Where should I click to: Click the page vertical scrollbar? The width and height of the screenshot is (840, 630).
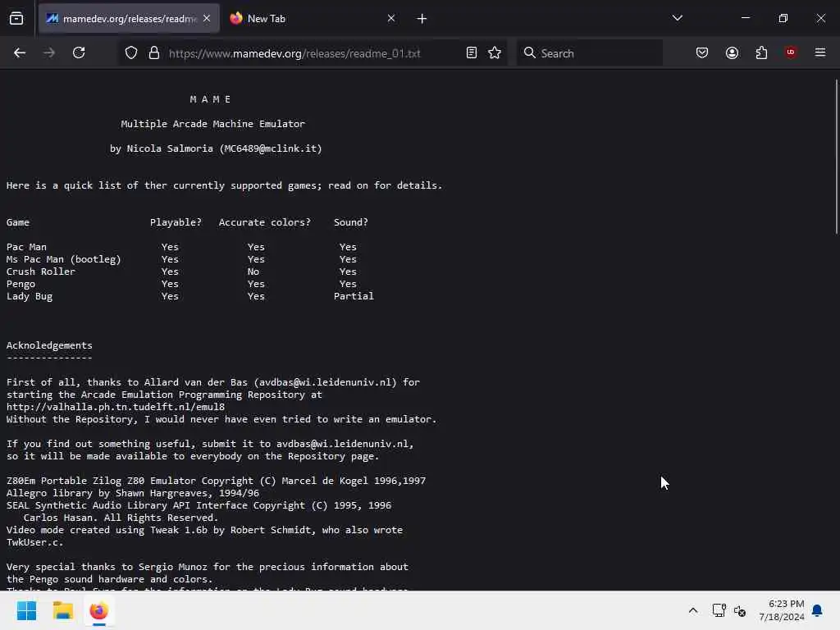click(x=836, y=157)
